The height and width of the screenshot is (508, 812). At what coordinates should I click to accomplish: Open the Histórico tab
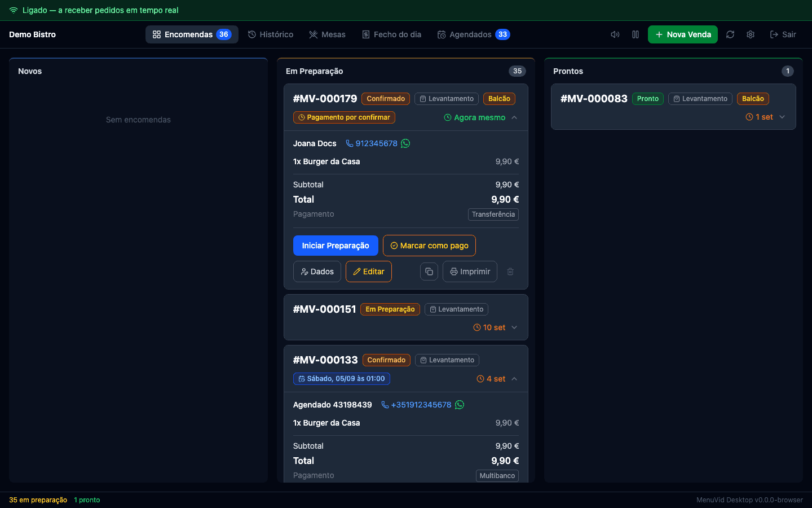coord(271,34)
